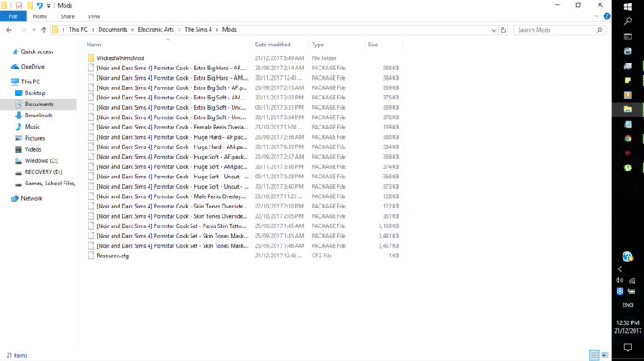Switch to Large icons view in status bar
644x361 pixels.
[605, 355]
